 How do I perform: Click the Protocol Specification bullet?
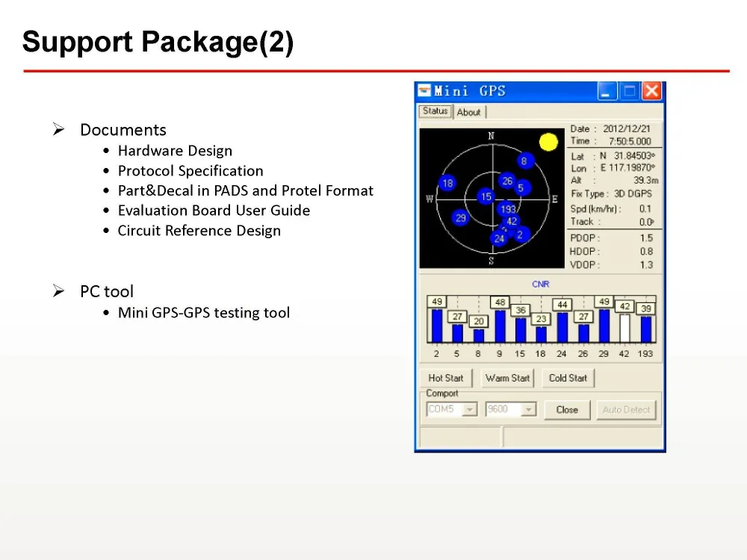click(x=190, y=171)
